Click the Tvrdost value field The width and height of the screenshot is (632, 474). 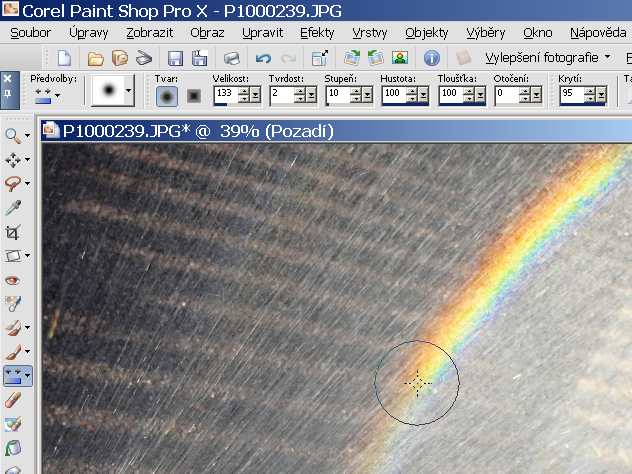coord(283,94)
